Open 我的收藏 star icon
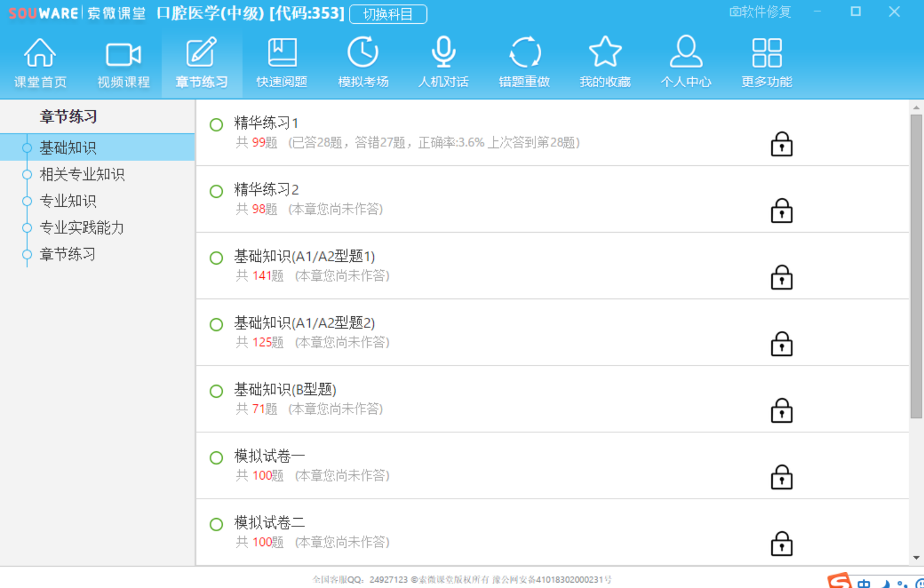Image resolution: width=924 pixels, height=588 pixels. click(x=605, y=53)
